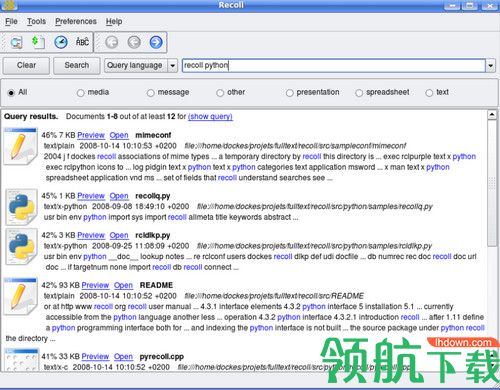Open the sort parameters clock icon
This screenshot has height=390, width=500.
point(61,42)
